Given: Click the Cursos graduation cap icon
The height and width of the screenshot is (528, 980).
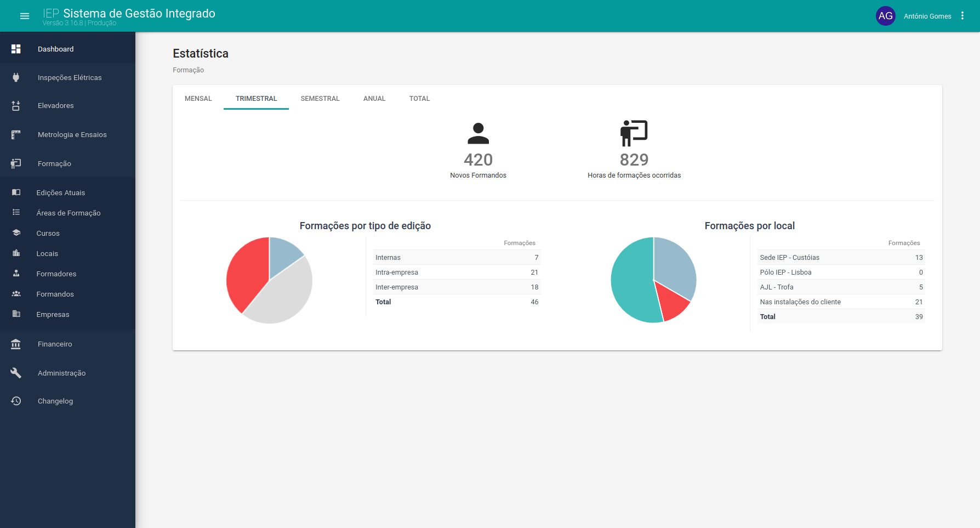Looking at the screenshot, I should [x=16, y=232].
